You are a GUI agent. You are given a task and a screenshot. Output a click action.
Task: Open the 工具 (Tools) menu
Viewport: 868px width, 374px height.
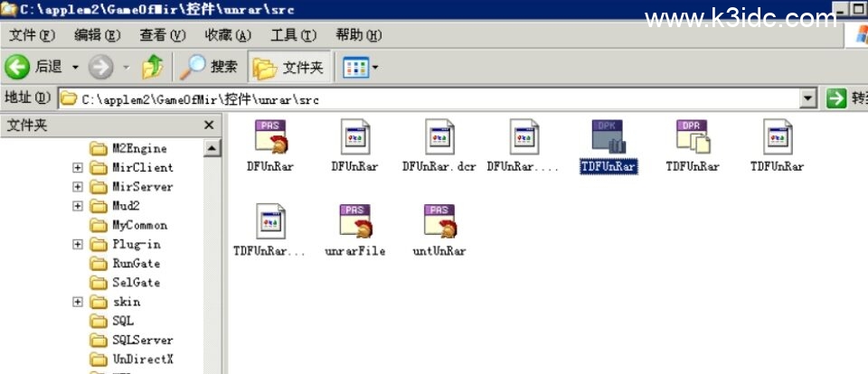pyautogui.click(x=293, y=35)
